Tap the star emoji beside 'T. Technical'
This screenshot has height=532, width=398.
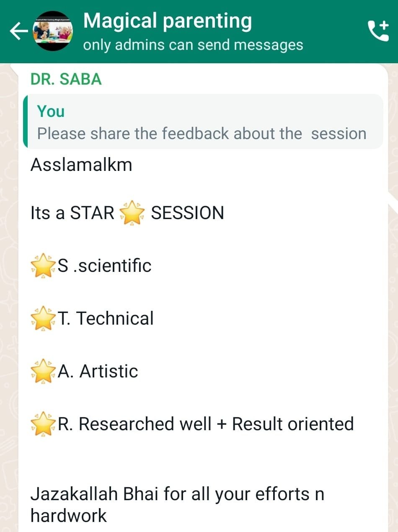point(43,319)
